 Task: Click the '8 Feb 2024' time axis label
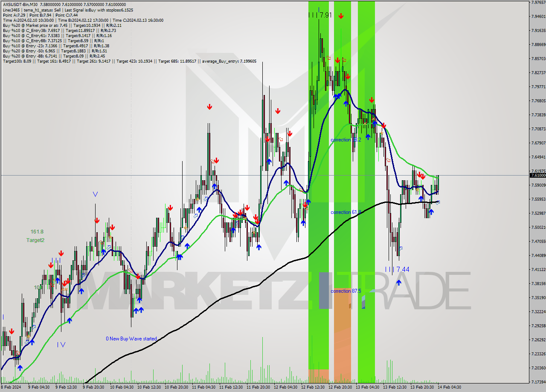(11, 387)
